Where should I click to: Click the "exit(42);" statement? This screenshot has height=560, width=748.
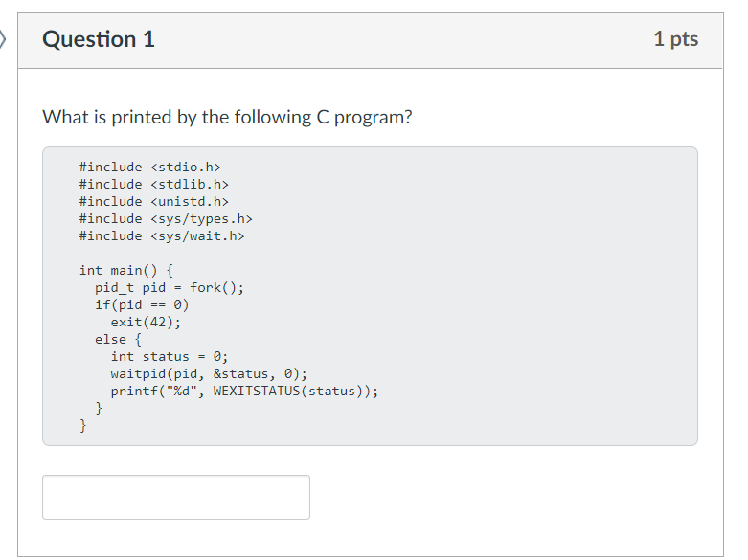tap(146, 322)
